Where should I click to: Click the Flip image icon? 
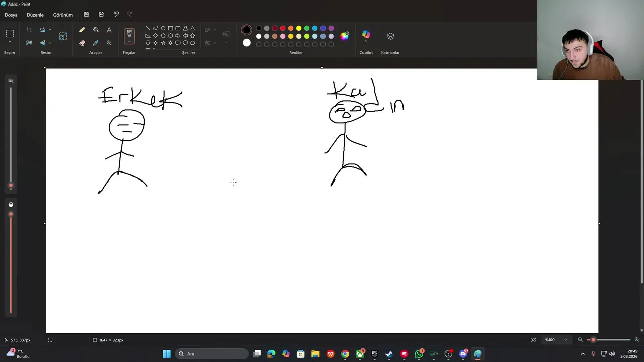click(42, 43)
